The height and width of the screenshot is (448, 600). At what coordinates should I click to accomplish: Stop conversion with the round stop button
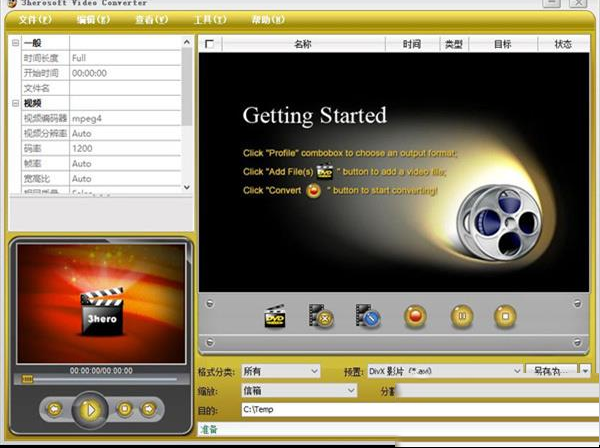[x=505, y=318]
